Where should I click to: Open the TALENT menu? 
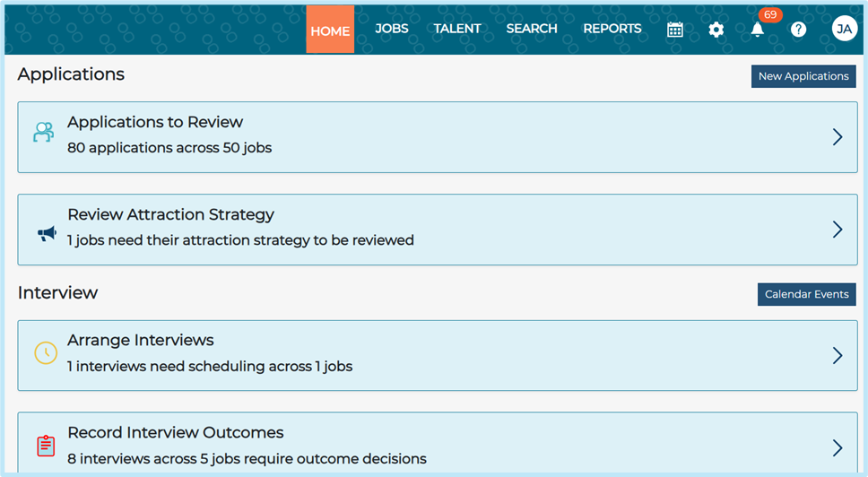(x=457, y=29)
